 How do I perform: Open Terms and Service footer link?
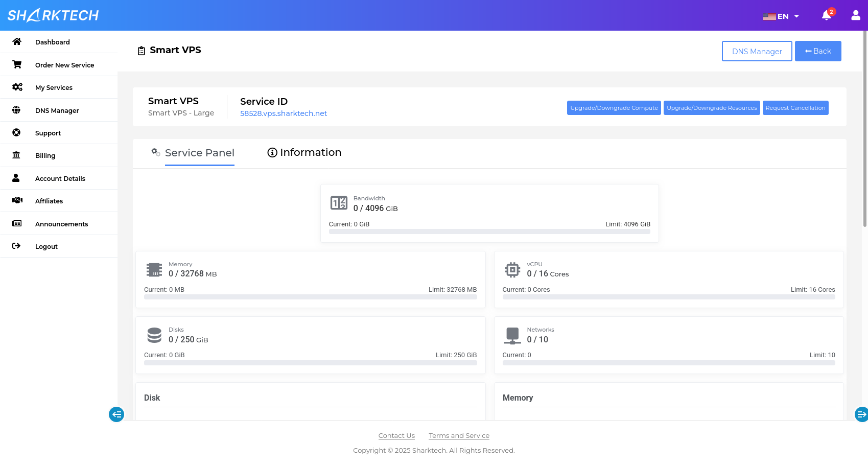459,436
